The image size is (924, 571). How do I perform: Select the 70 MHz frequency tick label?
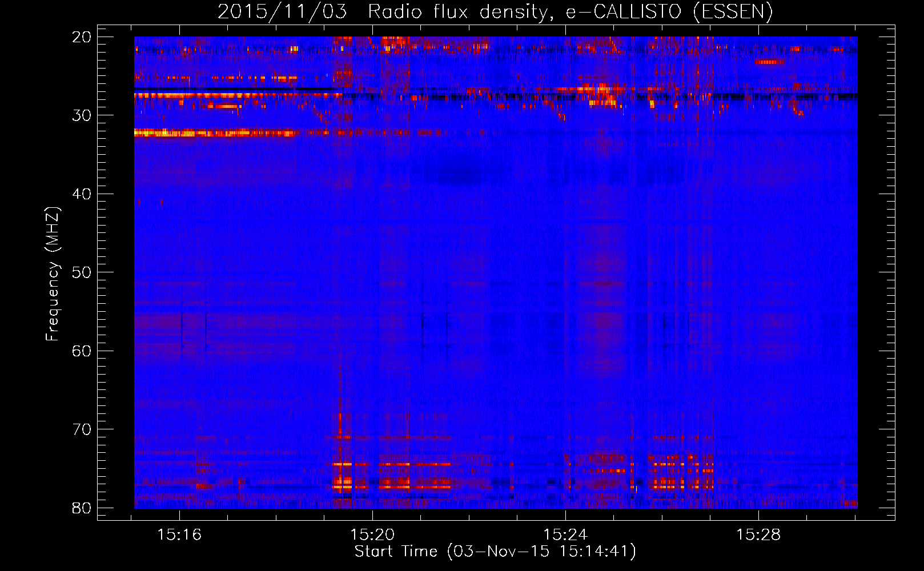coord(82,429)
